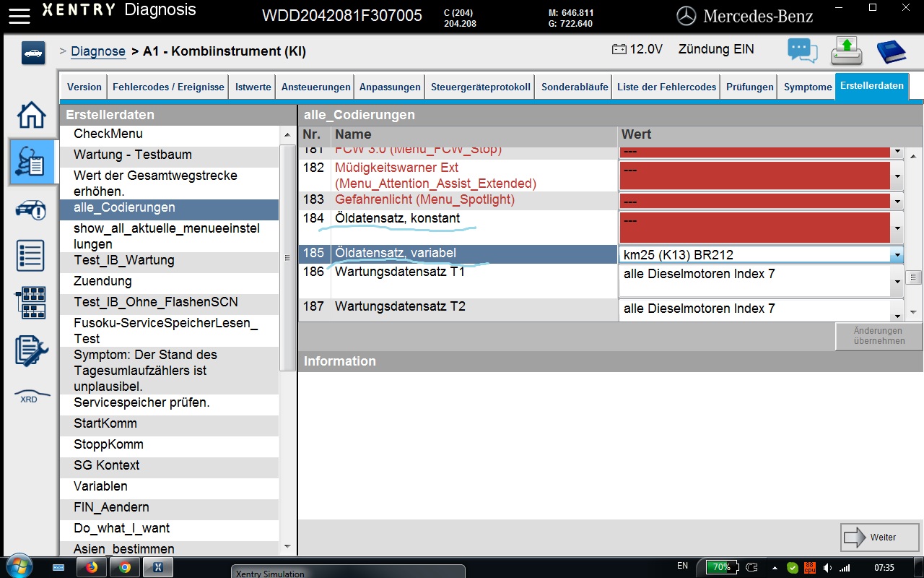Screen dimensions: 924x578
Task: Click the Weiter button
Action: click(880, 538)
